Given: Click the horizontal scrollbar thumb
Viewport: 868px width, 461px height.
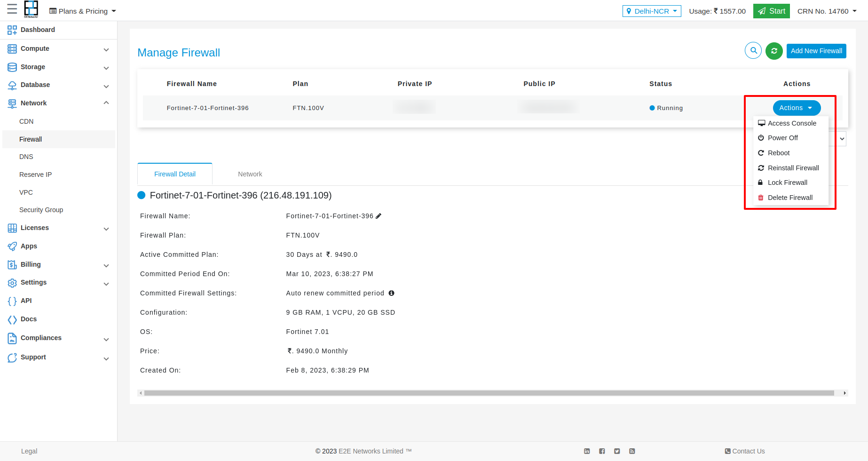Looking at the screenshot, I should (x=489, y=393).
